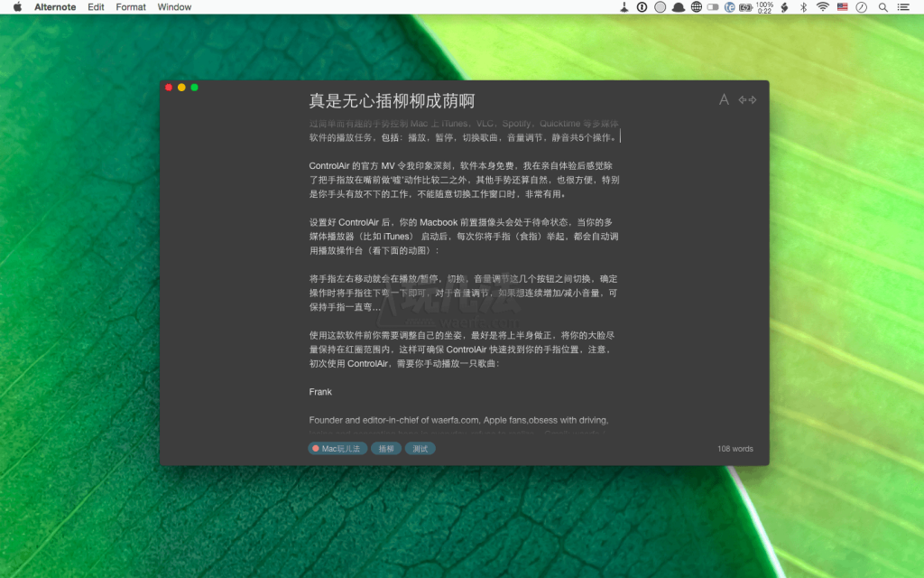The height and width of the screenshot is (578, 924).
Task: Click the 'Frank' signature line
Action: pyautogui.click(x=320, y=392)
